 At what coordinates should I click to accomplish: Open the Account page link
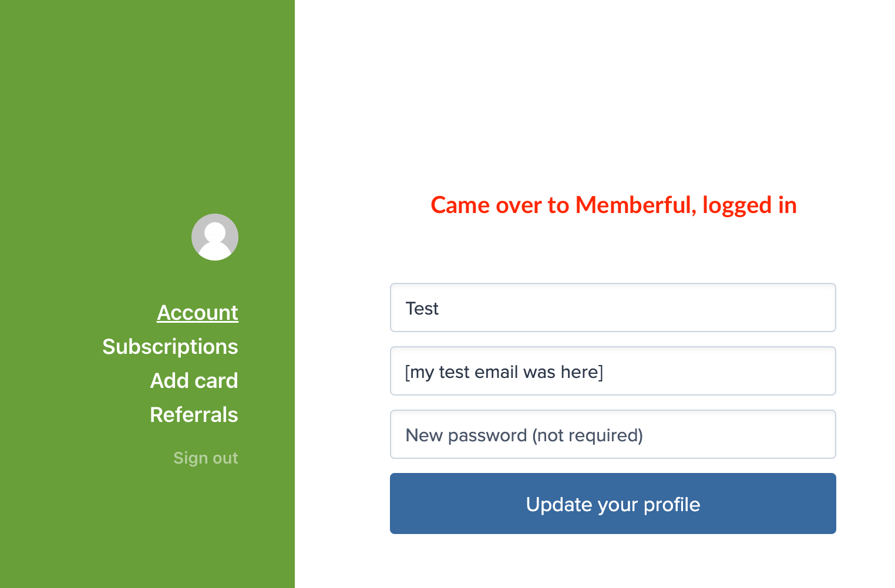(197, 313)
